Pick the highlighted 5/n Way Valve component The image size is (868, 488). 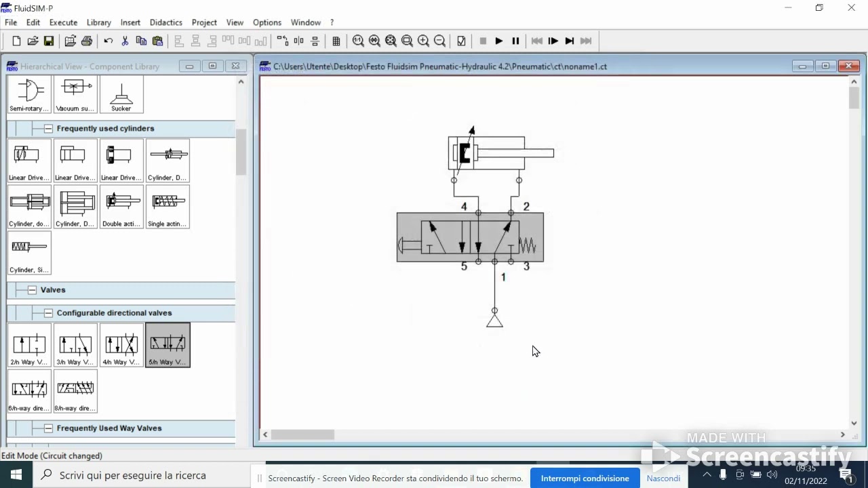pyautogui.click(x=167, y=345)
